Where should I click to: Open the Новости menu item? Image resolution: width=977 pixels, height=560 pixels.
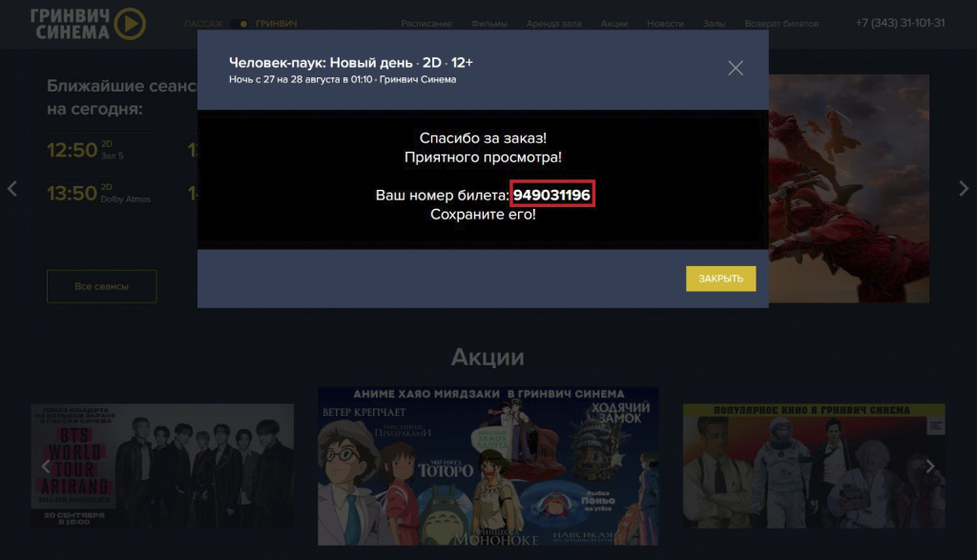(665, 24)
